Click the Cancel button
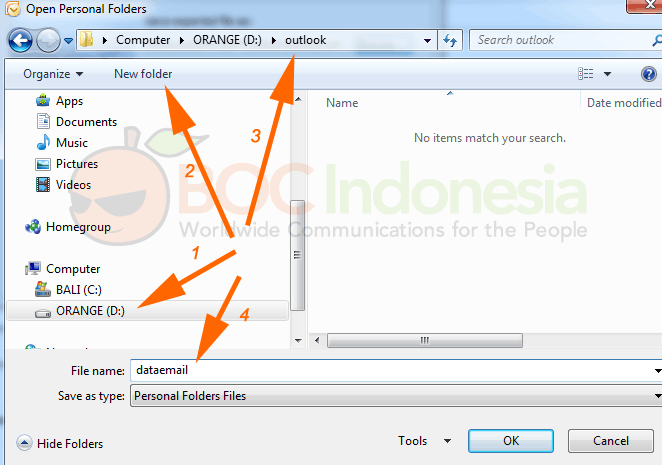Image resolution: width=662 pixels, height=465 pixels. pos(611,441)
